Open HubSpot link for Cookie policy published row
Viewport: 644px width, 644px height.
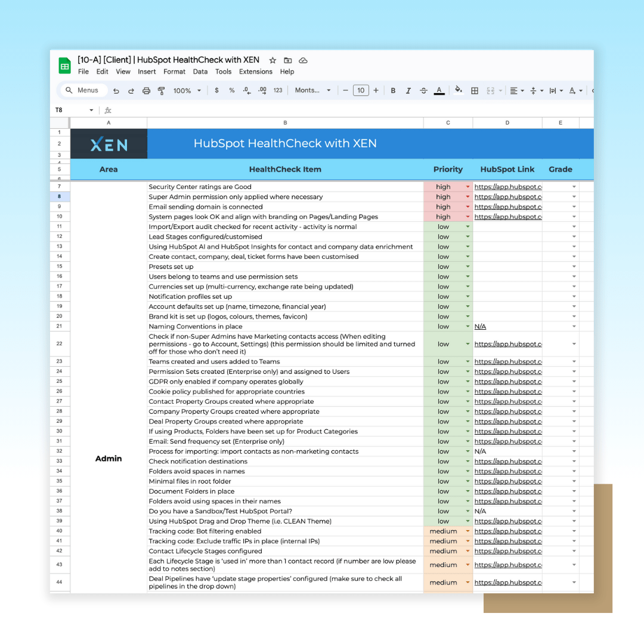point(508,392)
